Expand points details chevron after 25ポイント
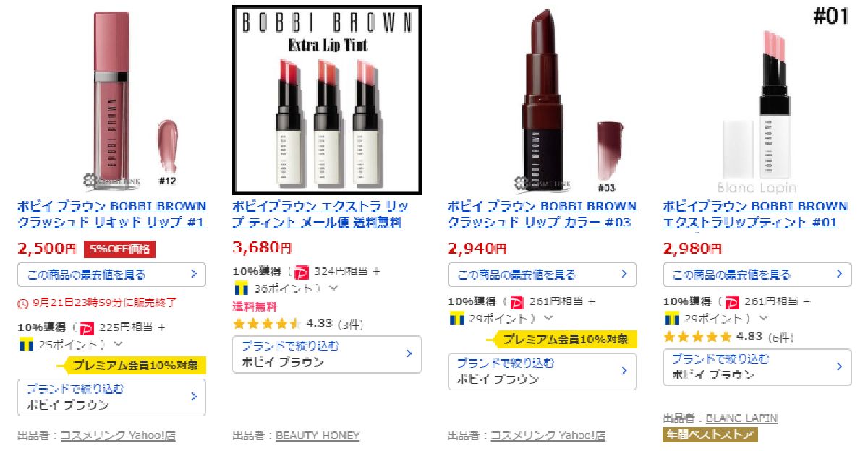 point(119,345)
